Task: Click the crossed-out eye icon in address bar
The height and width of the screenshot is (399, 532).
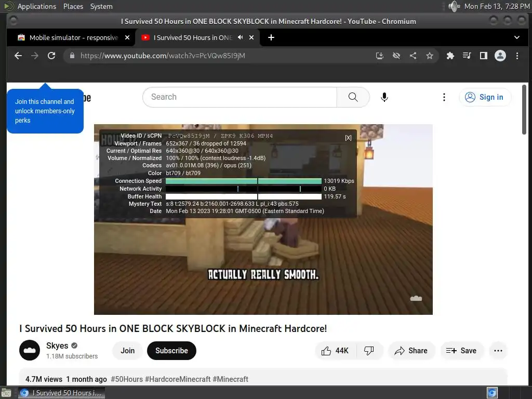Action: pos(396,56)
